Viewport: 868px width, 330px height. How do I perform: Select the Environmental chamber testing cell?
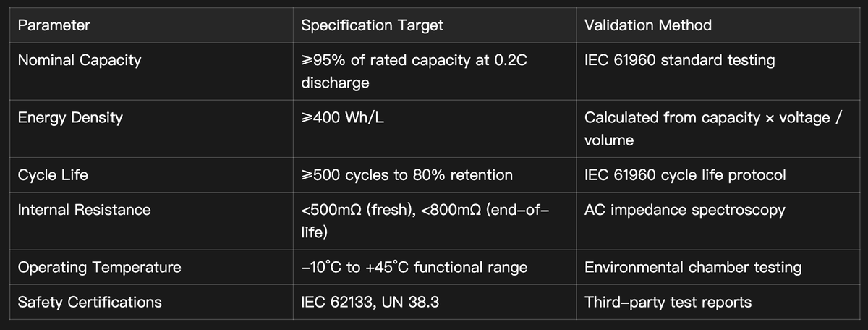(x=692, y=268)
